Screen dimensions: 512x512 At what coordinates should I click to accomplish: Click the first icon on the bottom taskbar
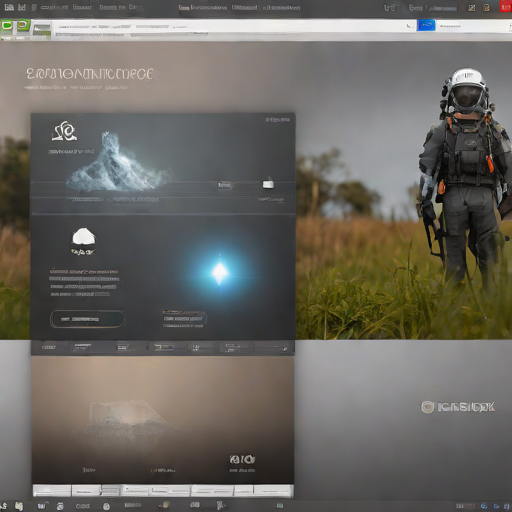4,506
